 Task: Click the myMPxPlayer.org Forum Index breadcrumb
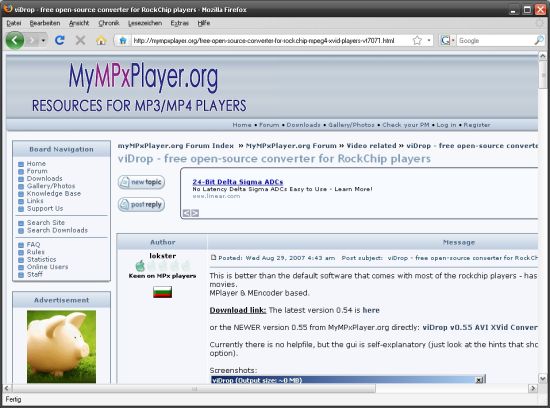pyautogui.click(x=176, y=146)
